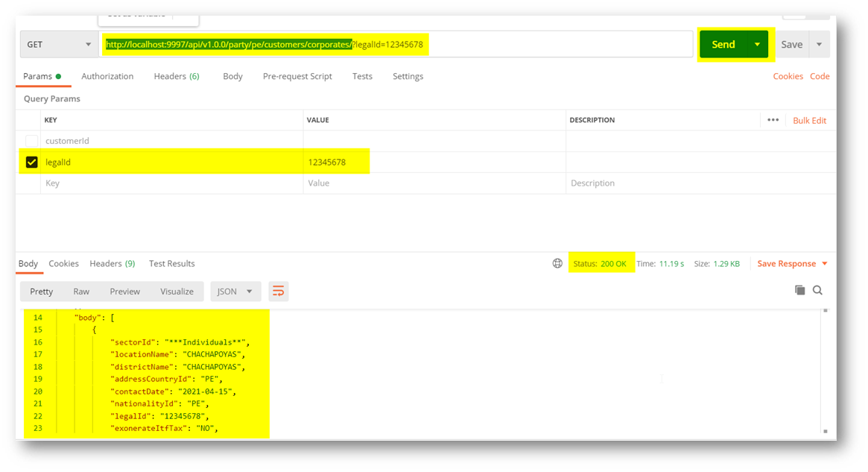The width and height of the screenshot is (868, 472).
Task: Click the globe network icon beside Status
Action: click(x=557, y=263)
